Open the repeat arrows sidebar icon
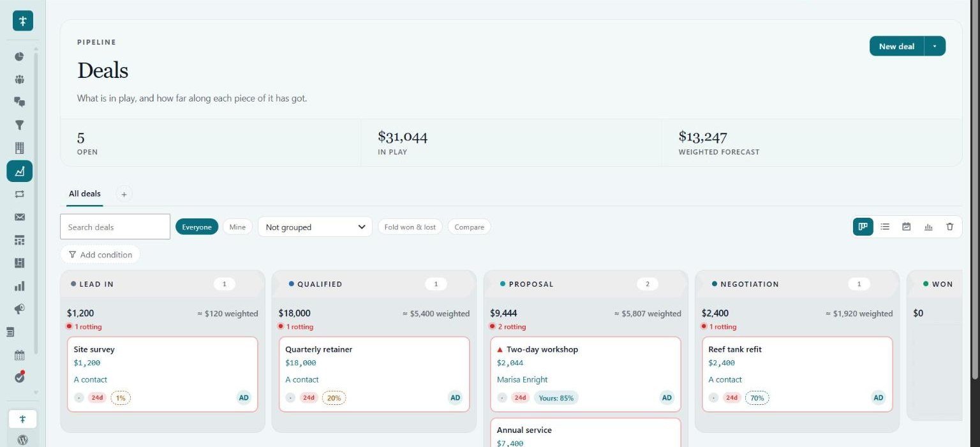Image resolution: width=980 pixels, height=447 pixels. coord(19,194)
